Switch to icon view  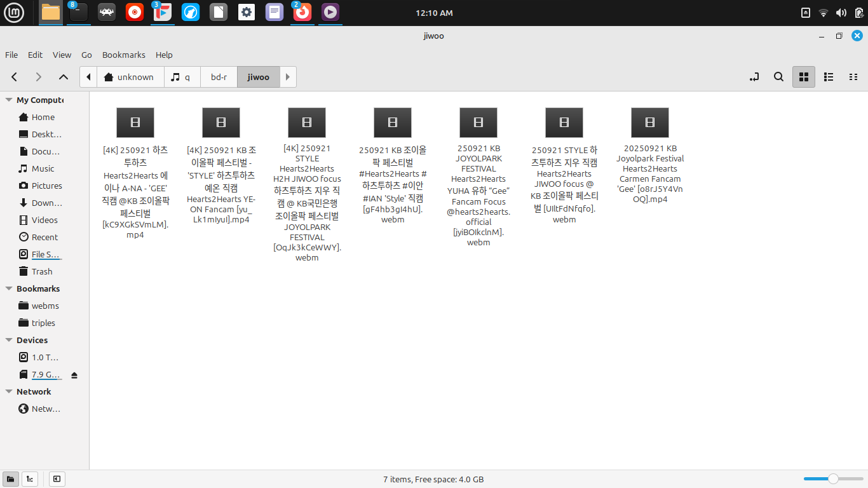coord(803,77)
